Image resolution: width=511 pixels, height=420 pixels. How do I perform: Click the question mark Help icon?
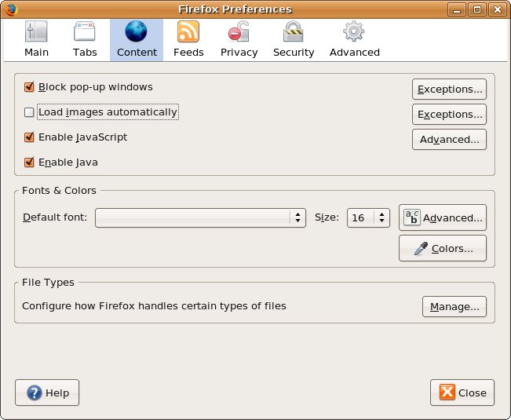[35, 393]
